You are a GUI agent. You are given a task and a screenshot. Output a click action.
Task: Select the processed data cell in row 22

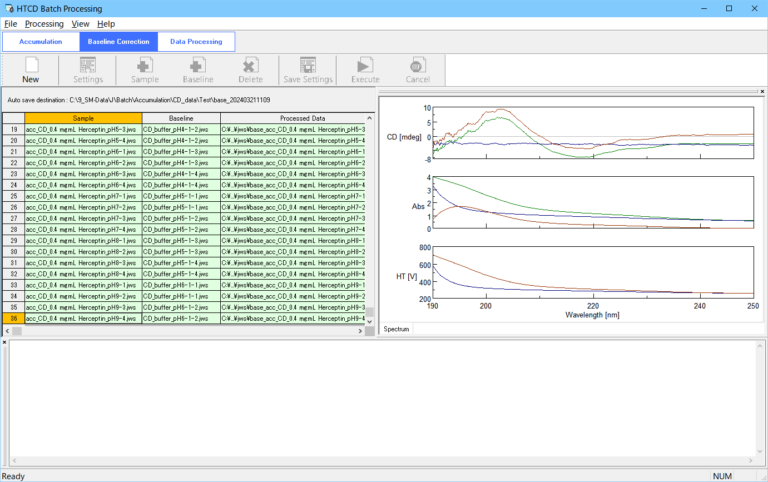click(293, 163)
